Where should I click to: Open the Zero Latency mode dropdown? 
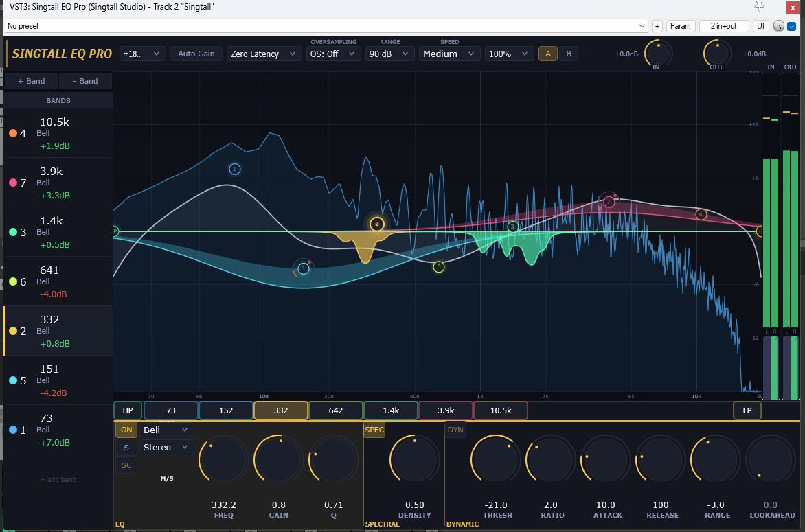tap(263, 54)
